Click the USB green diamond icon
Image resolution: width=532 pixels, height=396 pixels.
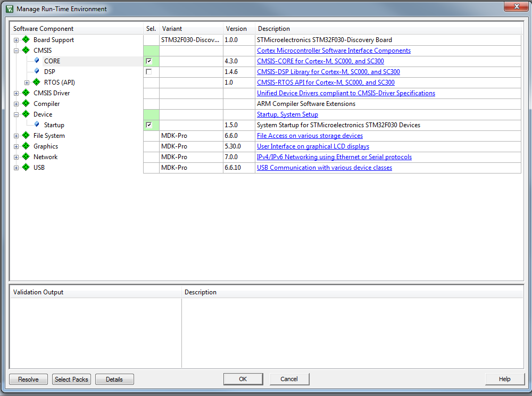[26, 167]
